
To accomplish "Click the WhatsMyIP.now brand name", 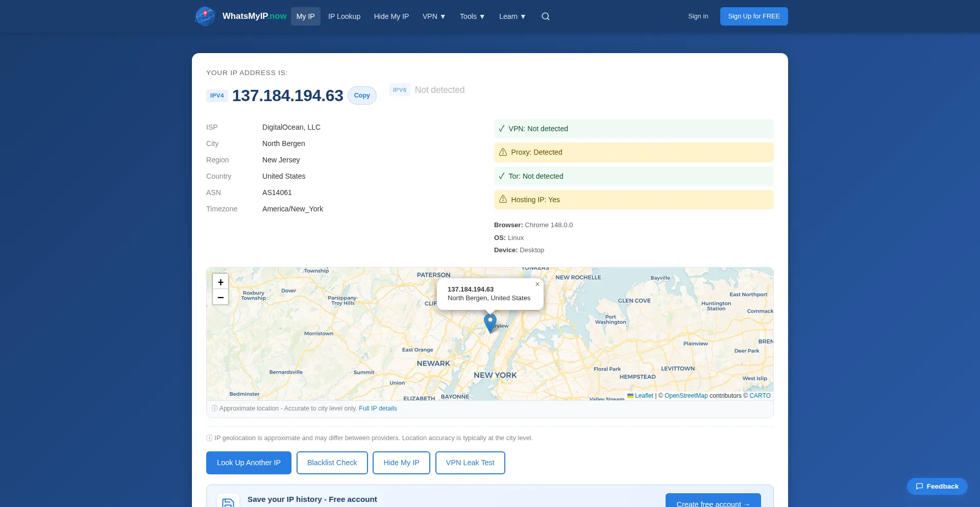I will [254, 16].
